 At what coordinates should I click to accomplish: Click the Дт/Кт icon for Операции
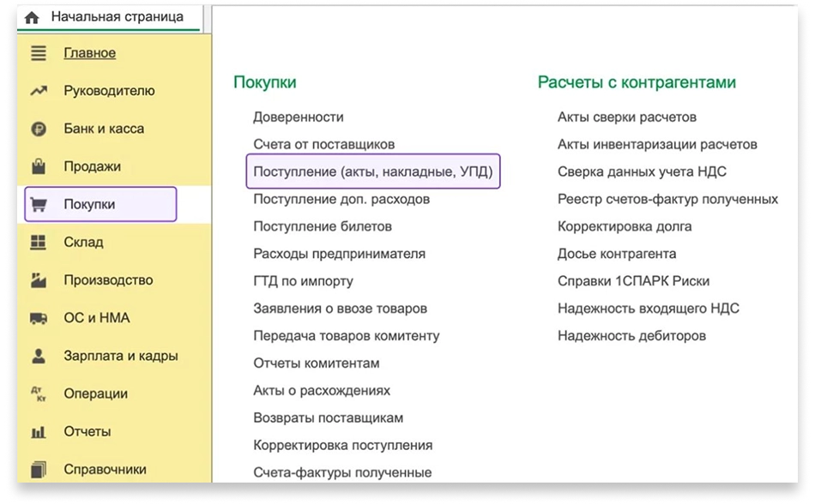tap(39, 394)
